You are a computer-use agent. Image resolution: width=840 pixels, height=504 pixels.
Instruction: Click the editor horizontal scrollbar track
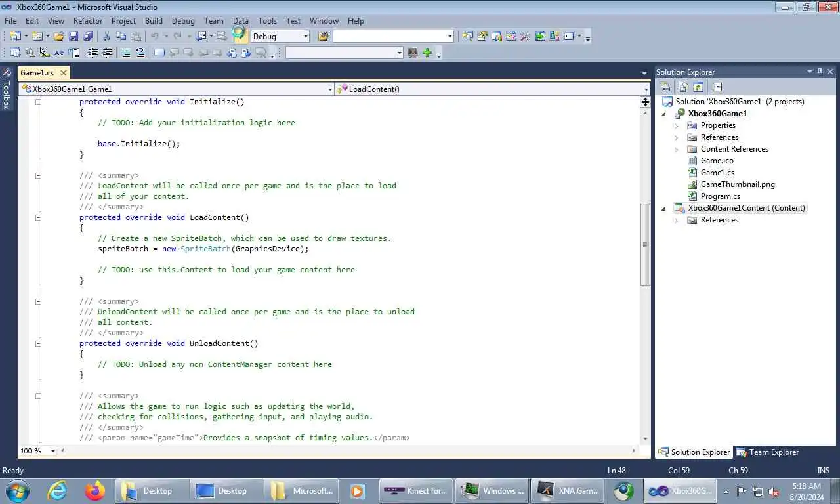coord(348,451)
